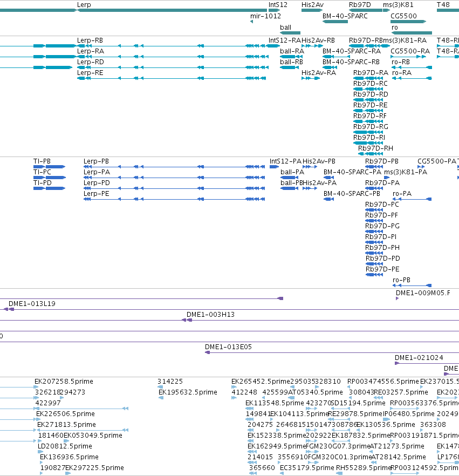Select the His2Av-RB transcript label
459x476 pixels.
click(x=318, y=40)
